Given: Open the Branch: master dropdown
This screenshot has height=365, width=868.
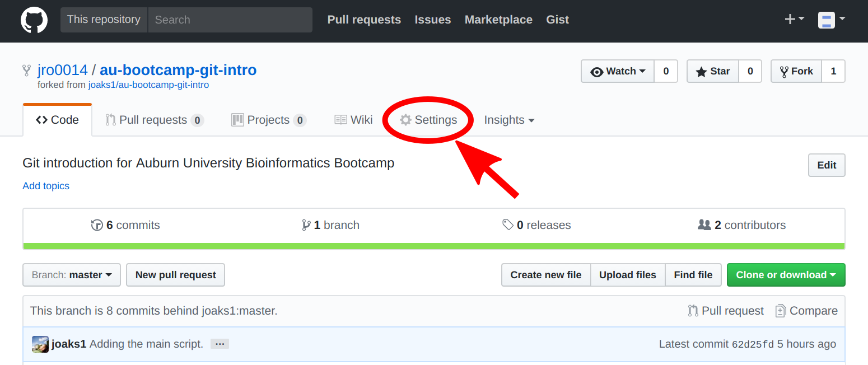Looking at the screenshot, I should pos(72,275).
